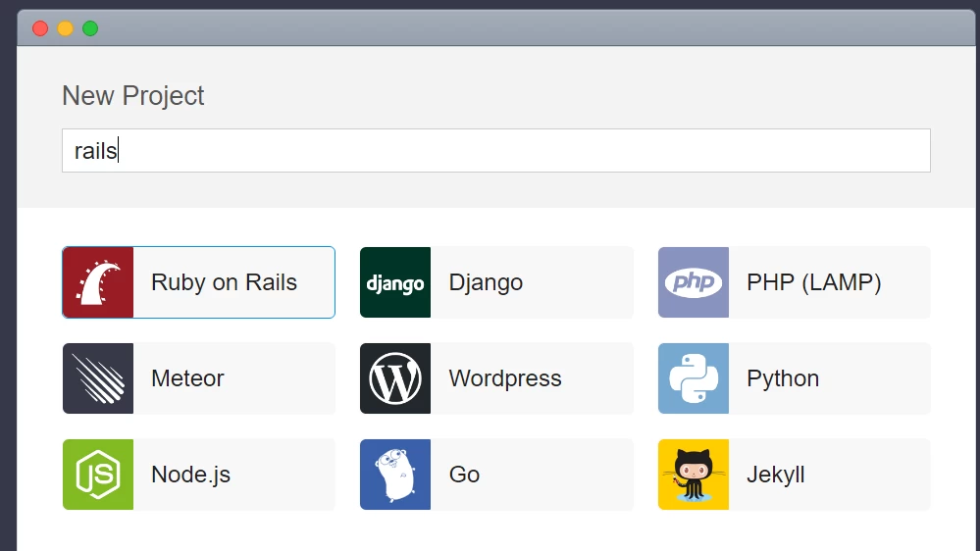Screen dimensions: 980x551
Task: Choose the Django project label
Action: point(486,283)
